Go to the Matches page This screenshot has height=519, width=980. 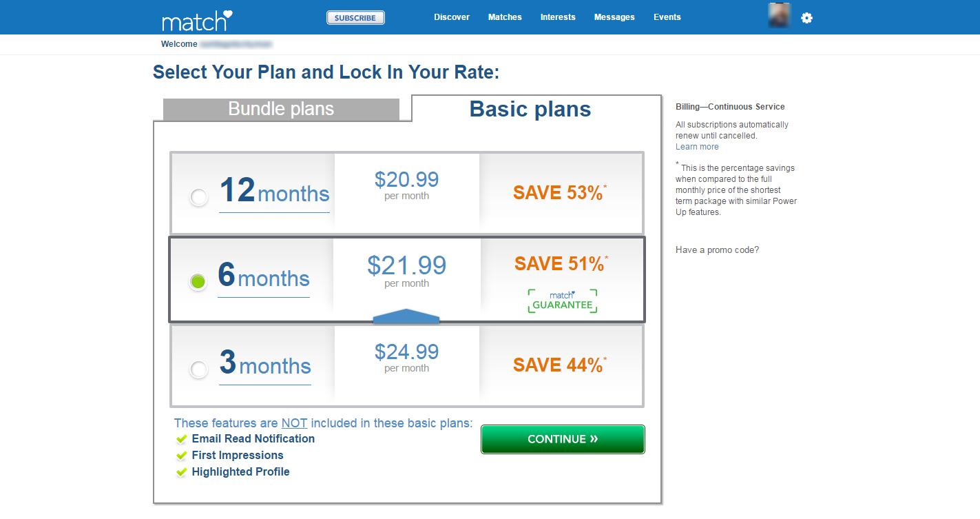click(x=505, y=17)
